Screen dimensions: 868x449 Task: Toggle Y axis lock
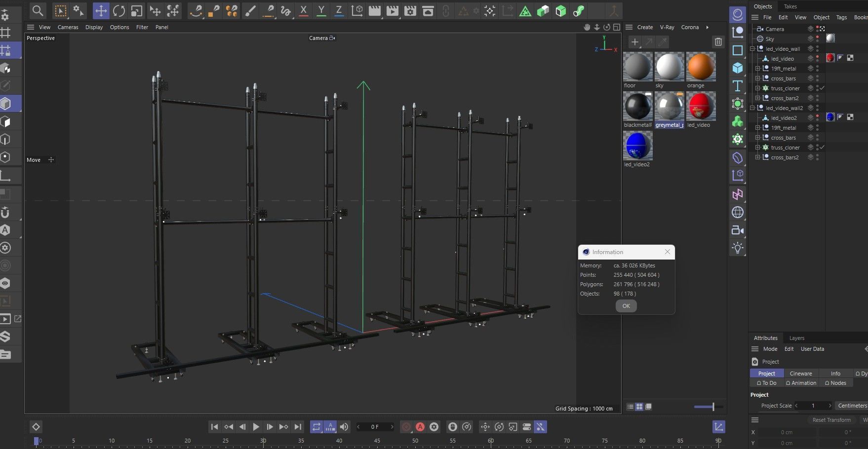click(321, 11)
